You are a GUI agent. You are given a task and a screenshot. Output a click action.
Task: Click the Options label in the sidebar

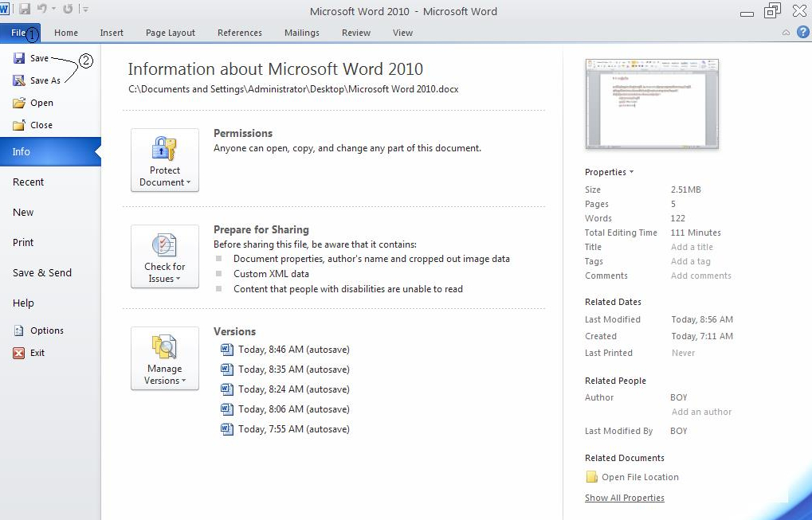click(47, 330)
